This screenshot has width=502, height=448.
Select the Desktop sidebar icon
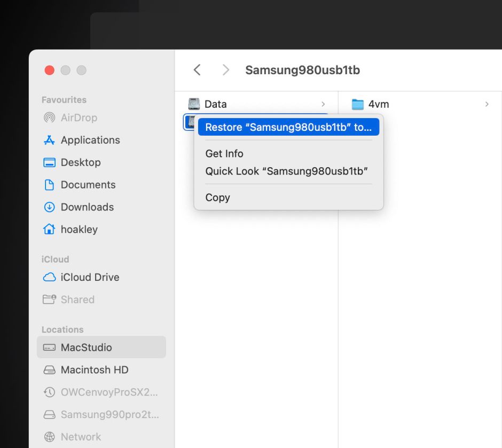click(x=49, y=162)
